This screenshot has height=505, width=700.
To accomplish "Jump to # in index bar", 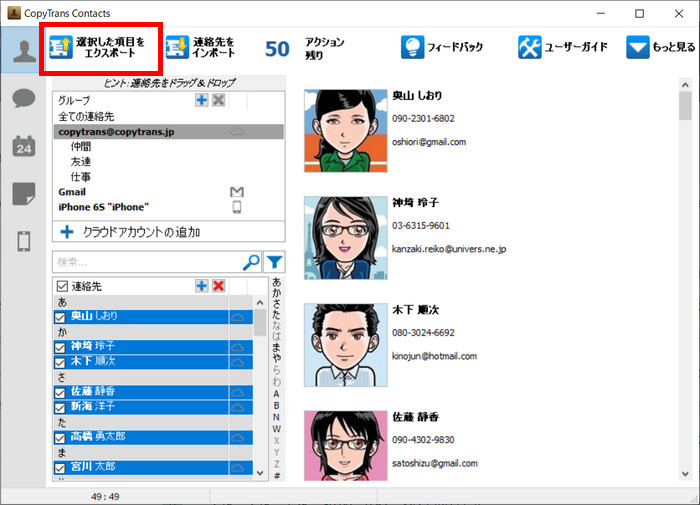I will (276, 476).
